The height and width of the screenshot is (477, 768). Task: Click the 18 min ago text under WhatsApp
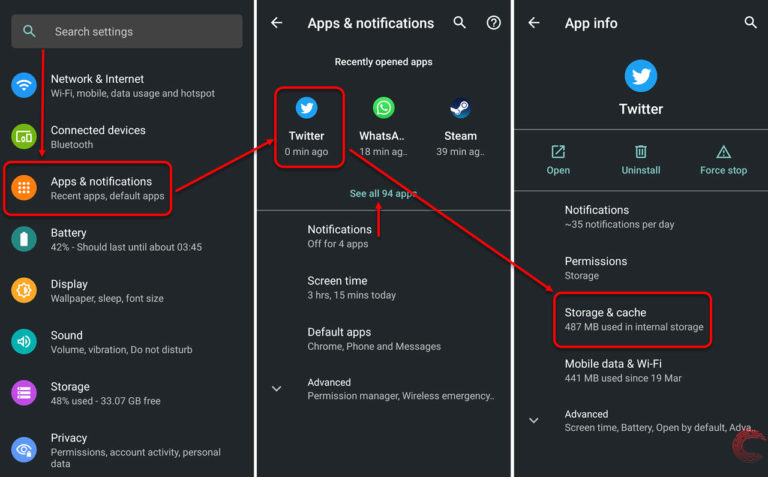[383, 152]
